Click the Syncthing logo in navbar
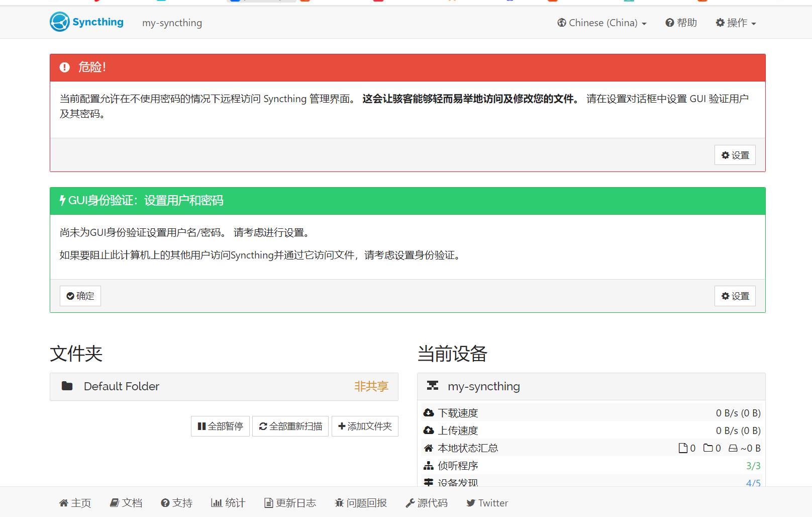Image resolution: width=812 pixels, height=517 pixels. pos(86,22)
